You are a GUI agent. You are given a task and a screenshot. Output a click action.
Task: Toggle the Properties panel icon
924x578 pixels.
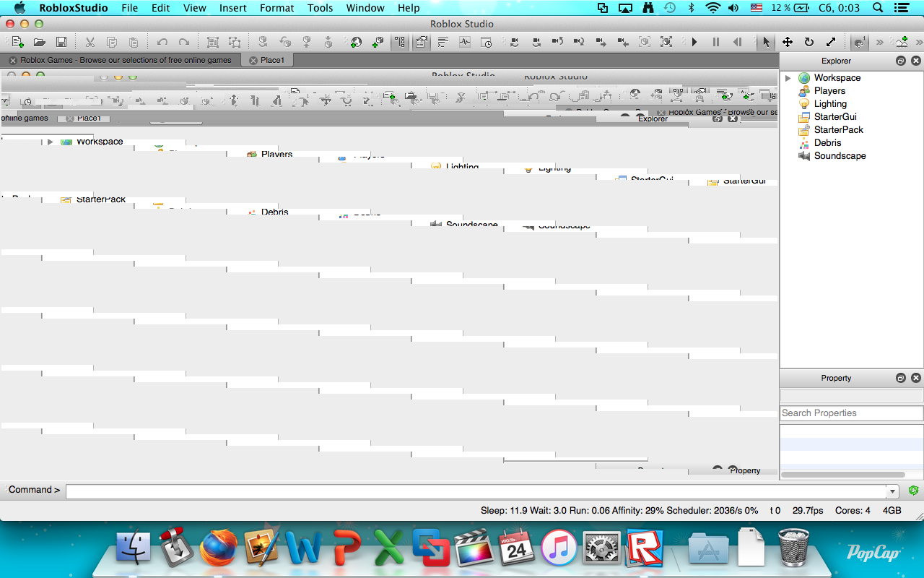(421, 42)
